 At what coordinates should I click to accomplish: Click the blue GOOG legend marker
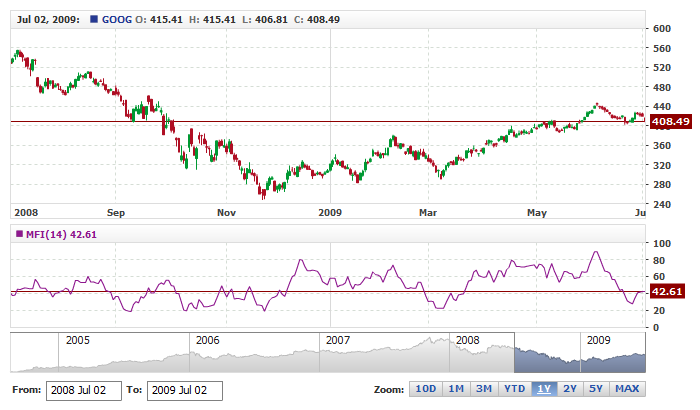[x=94, y=19]
